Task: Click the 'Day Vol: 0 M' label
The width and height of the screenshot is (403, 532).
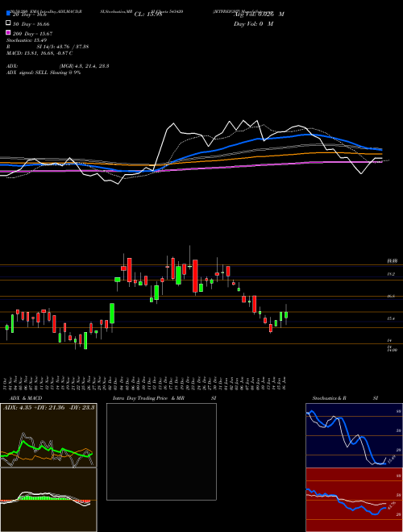Action: point(253,24)
